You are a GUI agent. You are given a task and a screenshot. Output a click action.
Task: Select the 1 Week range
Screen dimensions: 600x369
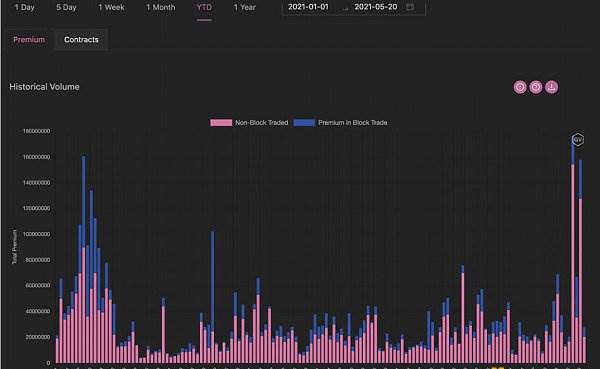click(111, 7)
